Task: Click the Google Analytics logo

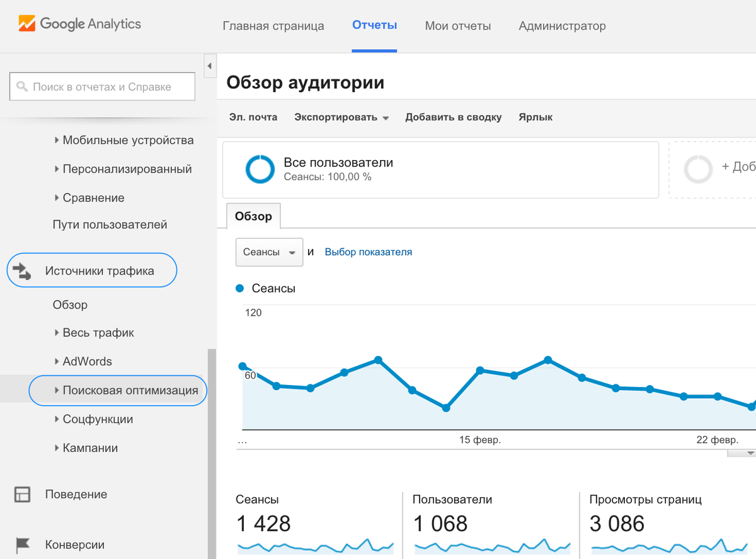Action: [x=79, y=24]
